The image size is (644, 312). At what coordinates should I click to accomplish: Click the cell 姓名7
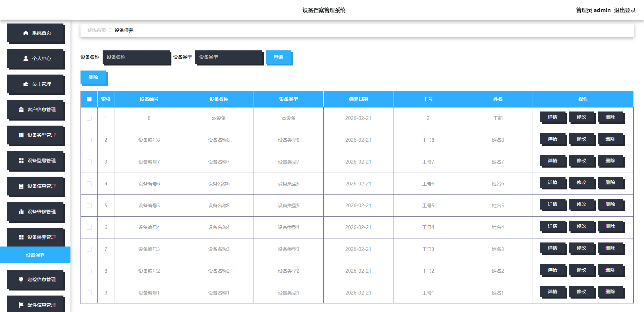[498, 162]
